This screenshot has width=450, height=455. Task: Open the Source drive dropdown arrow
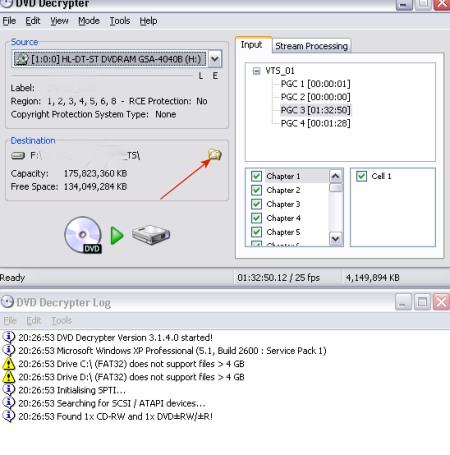coord(215,59)
